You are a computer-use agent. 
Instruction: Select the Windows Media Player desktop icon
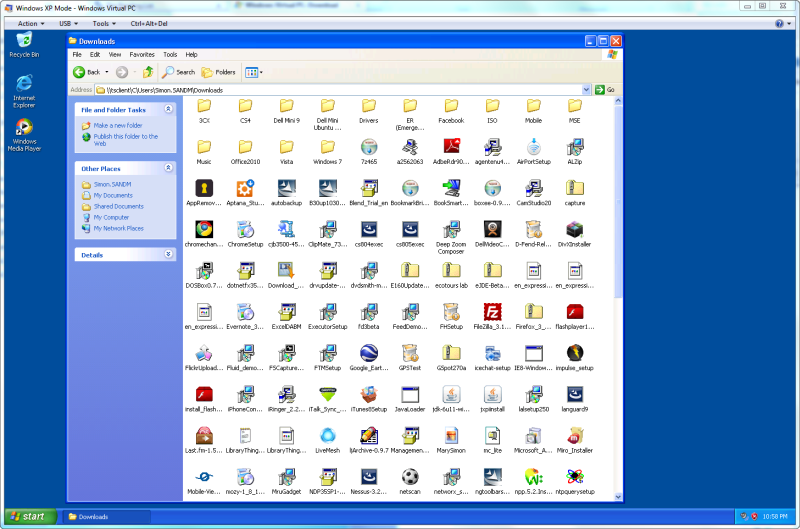tap(24, 135)
